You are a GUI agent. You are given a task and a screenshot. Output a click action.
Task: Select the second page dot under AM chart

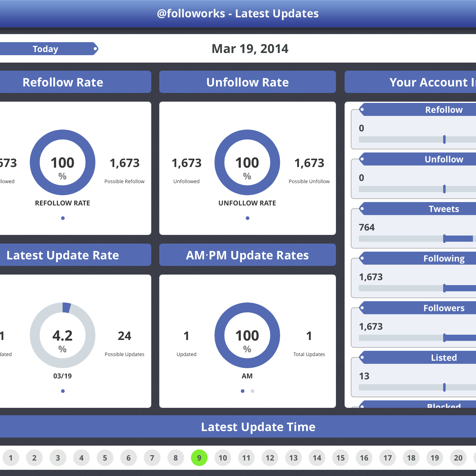[x=253, y=391]
